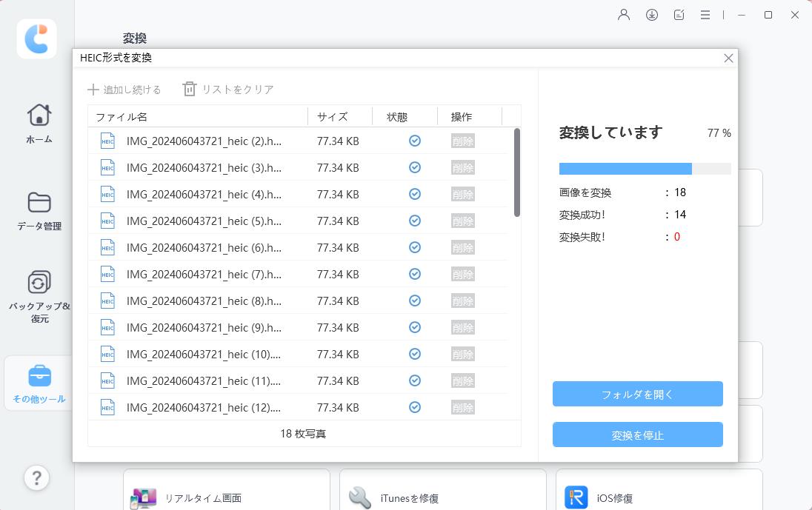The width and height of the screenshot is (812, 510).
Task: Select the iTunesを修復 wrench icon
Action: click(360, 497)
